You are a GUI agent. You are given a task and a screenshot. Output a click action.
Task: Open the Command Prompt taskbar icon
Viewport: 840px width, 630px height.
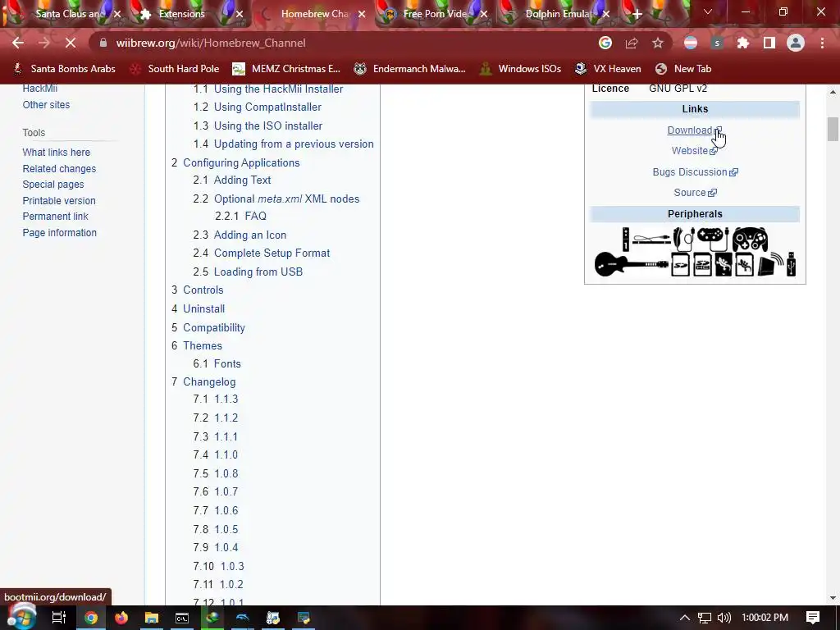181,618
